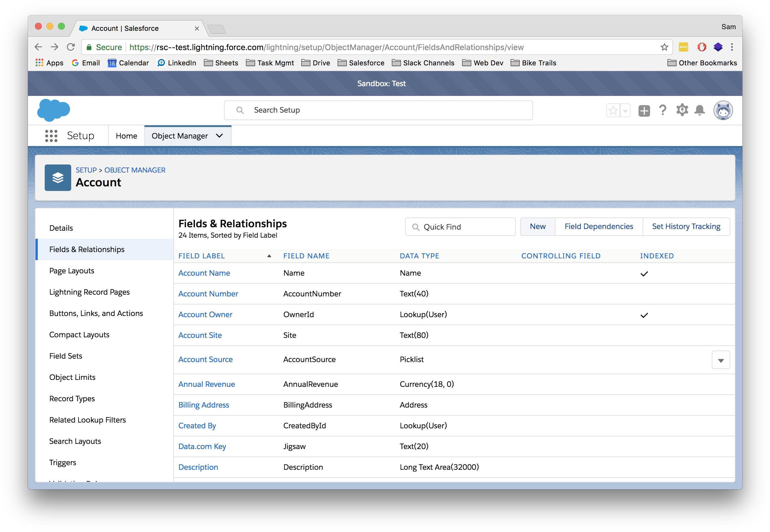Open the Annual Revenue field link

[206, 384]
